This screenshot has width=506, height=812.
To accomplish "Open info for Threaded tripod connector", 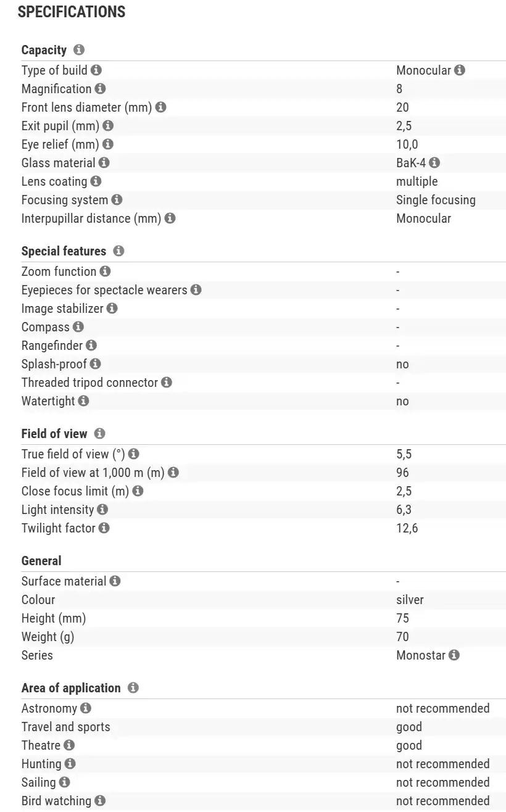I will (x=166, y=382).
